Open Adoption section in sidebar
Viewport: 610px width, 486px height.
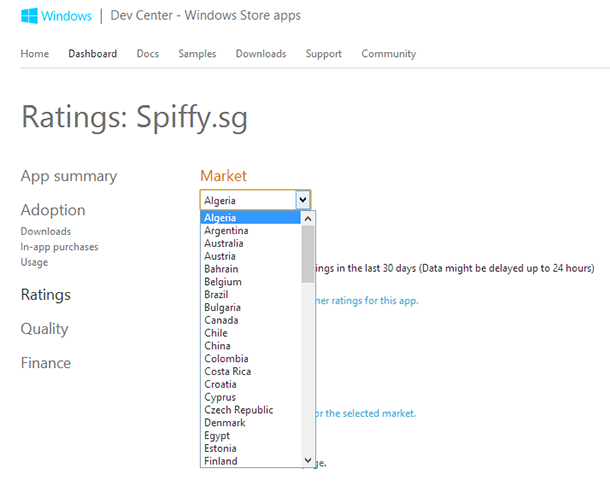53,210
